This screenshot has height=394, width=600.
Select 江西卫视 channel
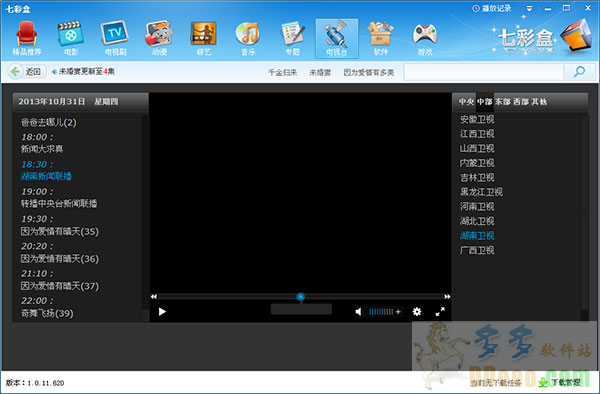477,134
